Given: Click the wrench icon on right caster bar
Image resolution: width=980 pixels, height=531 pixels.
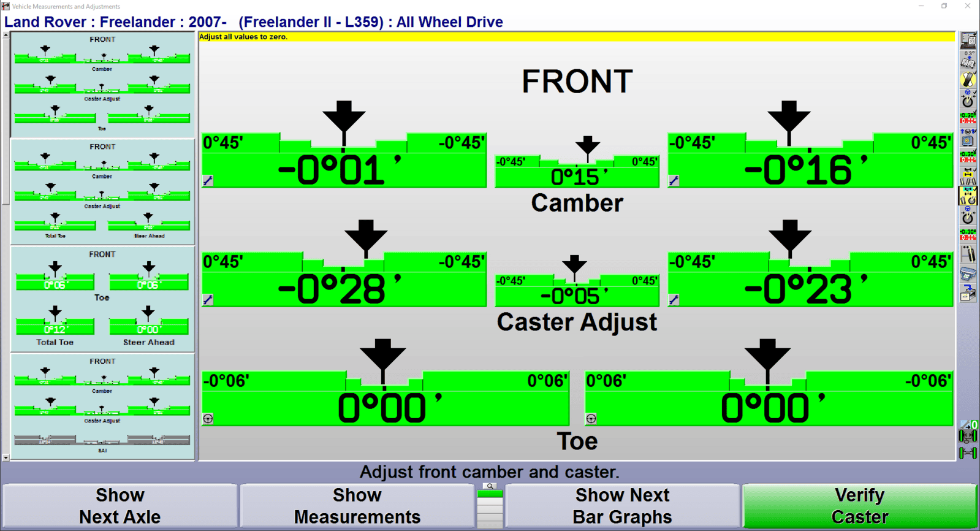Looking at the screenshot, I should click(x=674, y=300).
